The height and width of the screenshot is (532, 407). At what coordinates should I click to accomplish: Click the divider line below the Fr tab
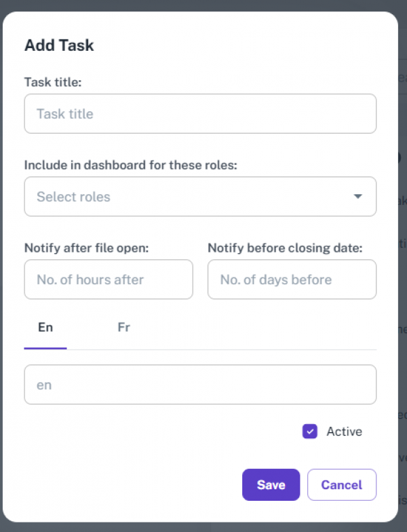click(x=123, y=349)
